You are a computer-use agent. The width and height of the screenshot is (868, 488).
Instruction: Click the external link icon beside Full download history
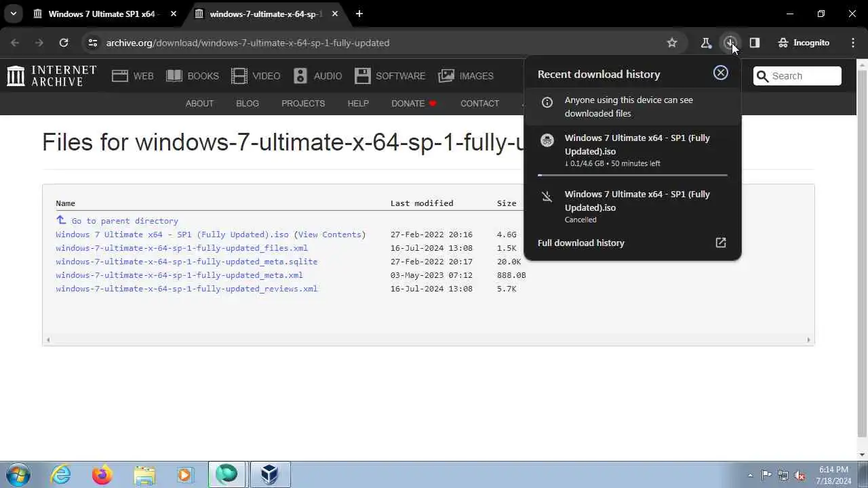pos(721,243)
